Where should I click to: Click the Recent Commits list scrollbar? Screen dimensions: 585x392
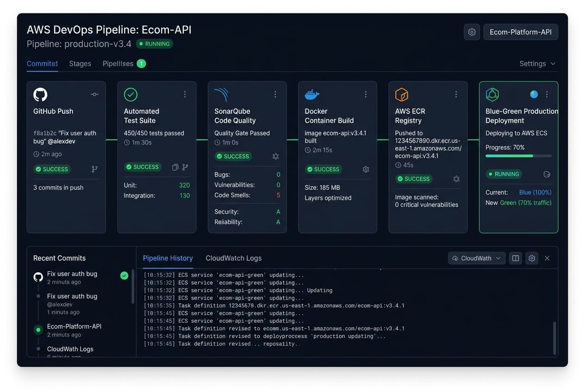(x=133, y=287)
